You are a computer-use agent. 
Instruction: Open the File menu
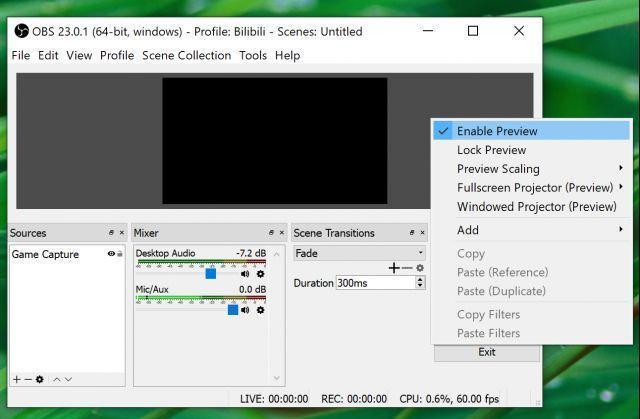pos(21,55)
